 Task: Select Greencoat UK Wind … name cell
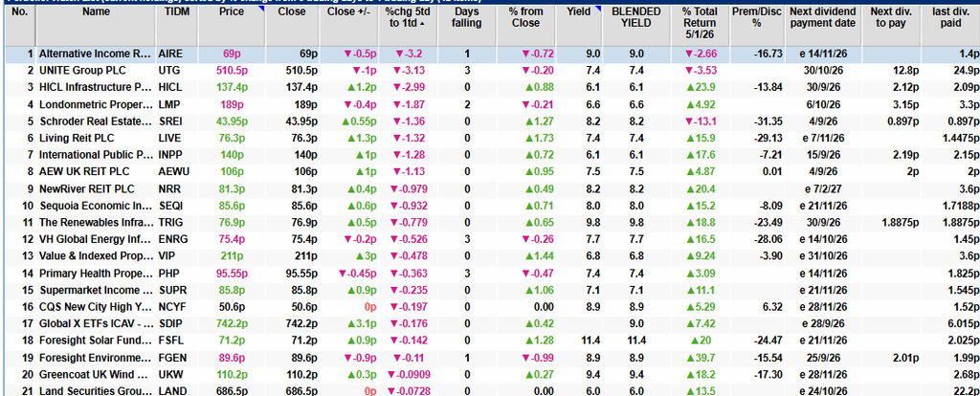95,374
